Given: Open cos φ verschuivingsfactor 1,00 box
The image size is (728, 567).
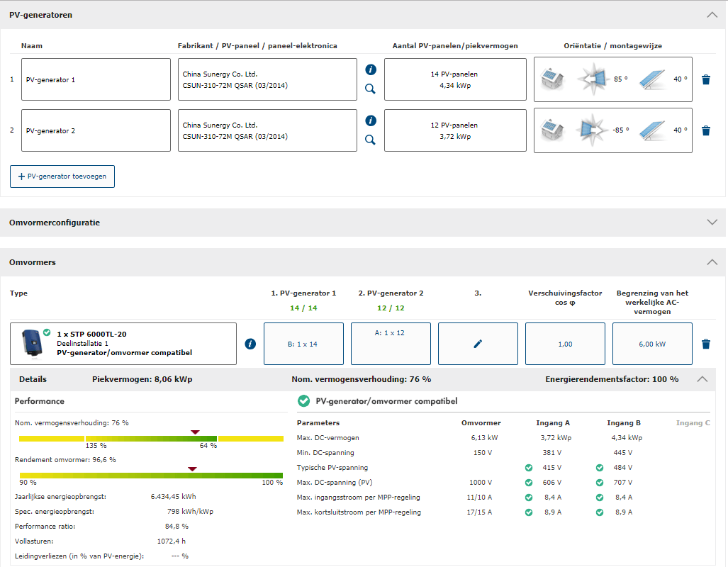Looking at the screenshot, I should [x=565, y=344].
